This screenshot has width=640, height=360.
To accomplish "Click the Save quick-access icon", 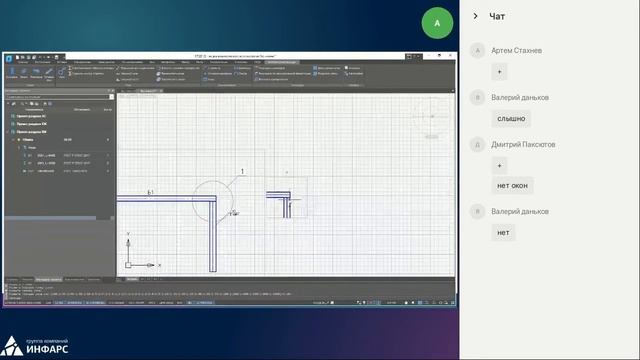I will point(28,58).
